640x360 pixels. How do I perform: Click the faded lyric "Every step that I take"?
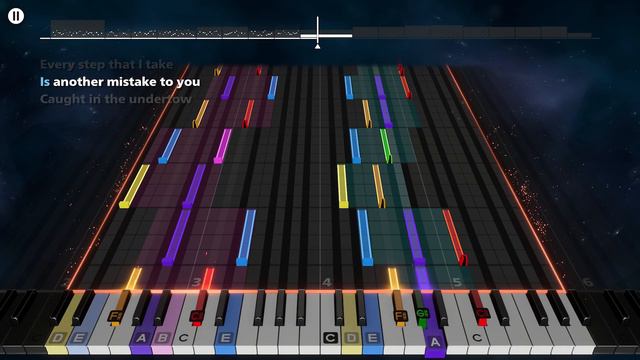click(107, 64)
